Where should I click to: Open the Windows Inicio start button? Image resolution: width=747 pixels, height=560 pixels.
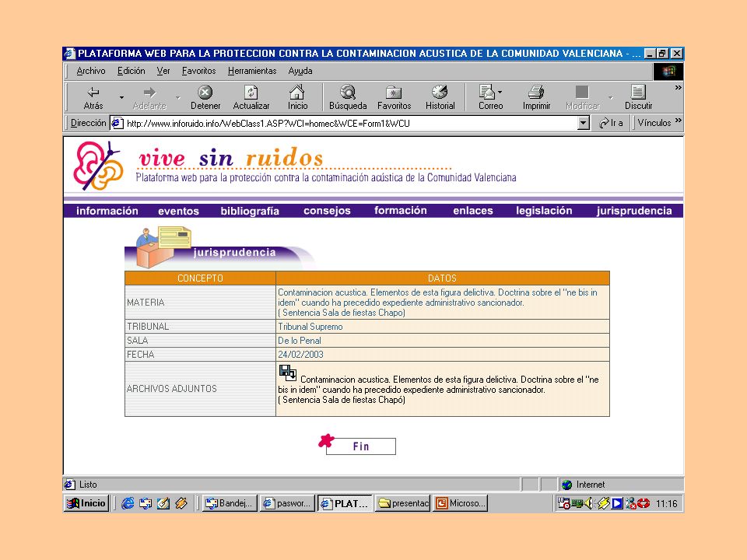[86, 503]
